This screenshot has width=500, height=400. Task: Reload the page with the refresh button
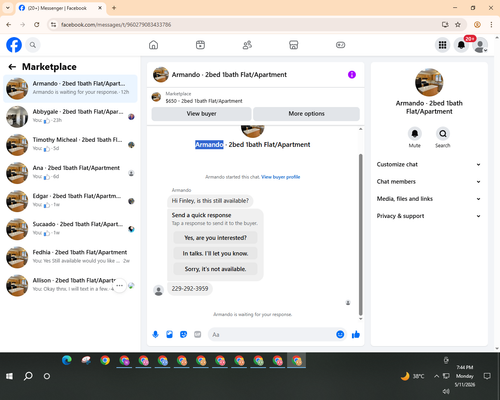point(37,25)
